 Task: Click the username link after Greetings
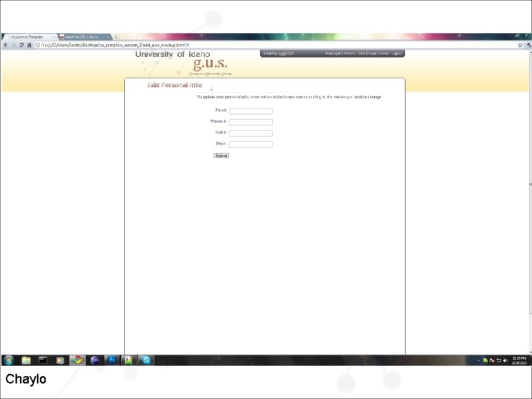(x=282, y=53)
